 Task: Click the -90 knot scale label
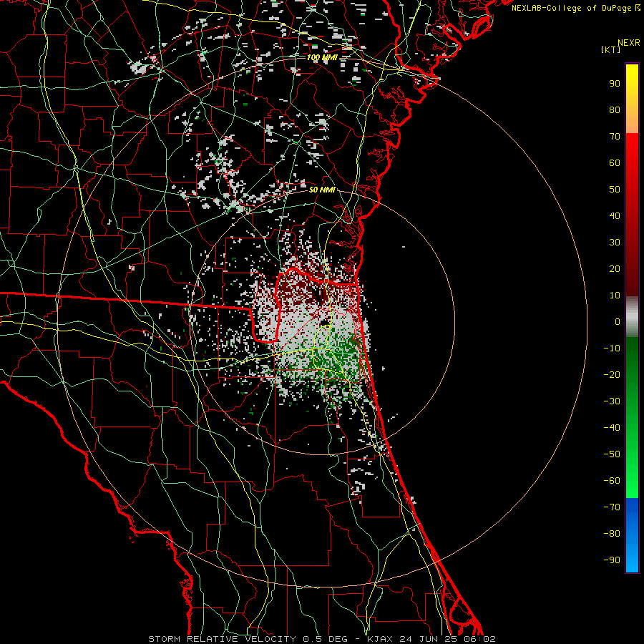click(612, 560)
